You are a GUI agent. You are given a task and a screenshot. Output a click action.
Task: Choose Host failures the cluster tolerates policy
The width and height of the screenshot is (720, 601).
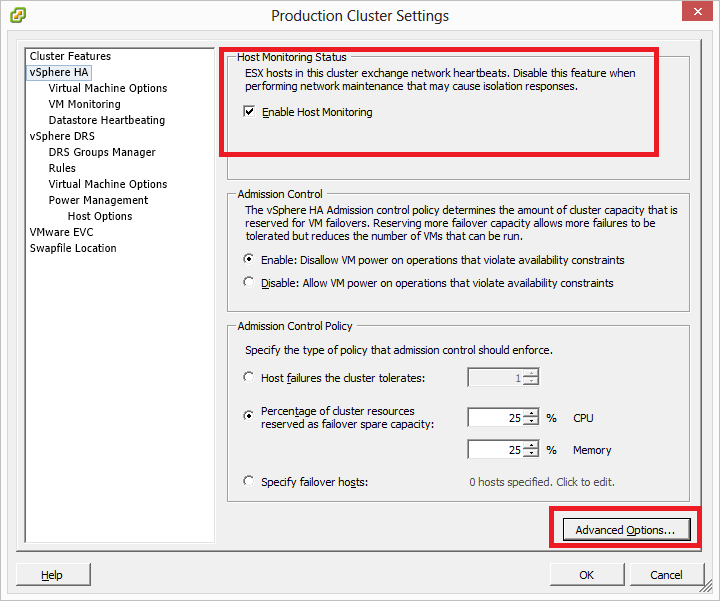(x=248, y=377)
